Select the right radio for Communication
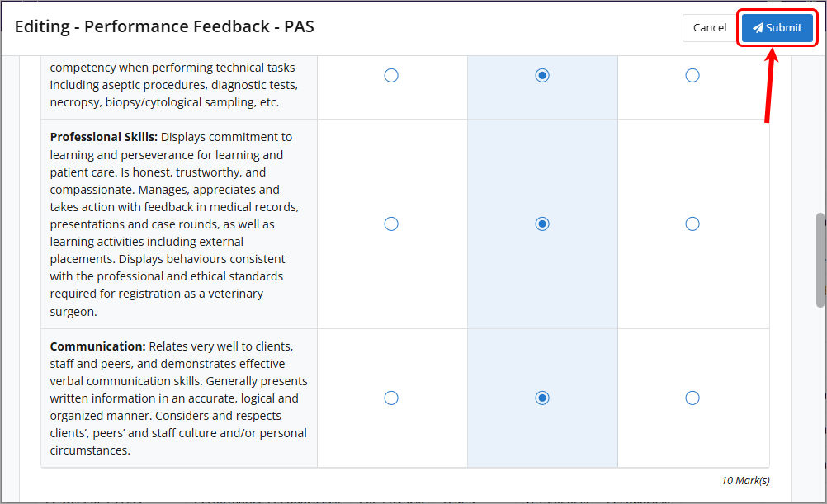 click(x=692, y=398)
